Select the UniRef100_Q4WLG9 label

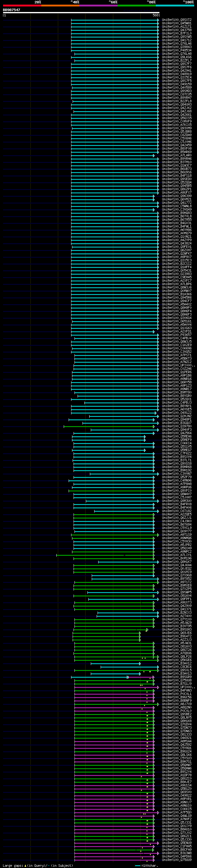(x=177, y=815)
